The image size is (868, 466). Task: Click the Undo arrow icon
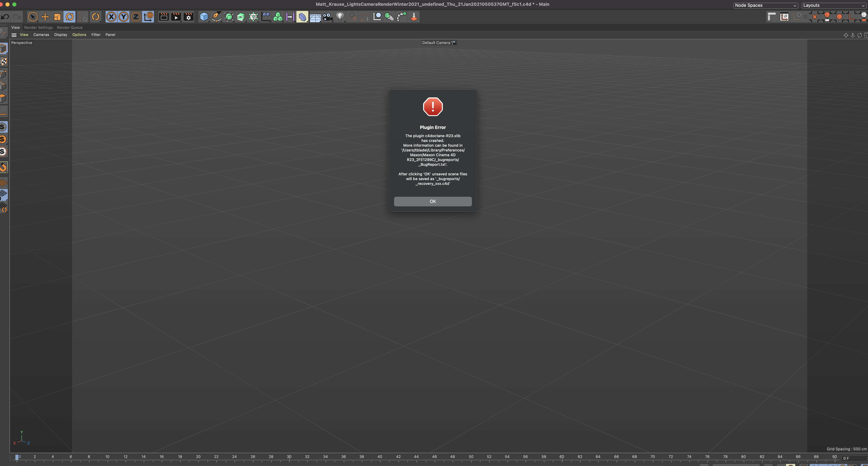pyautogui.click(x=5, y=17)
